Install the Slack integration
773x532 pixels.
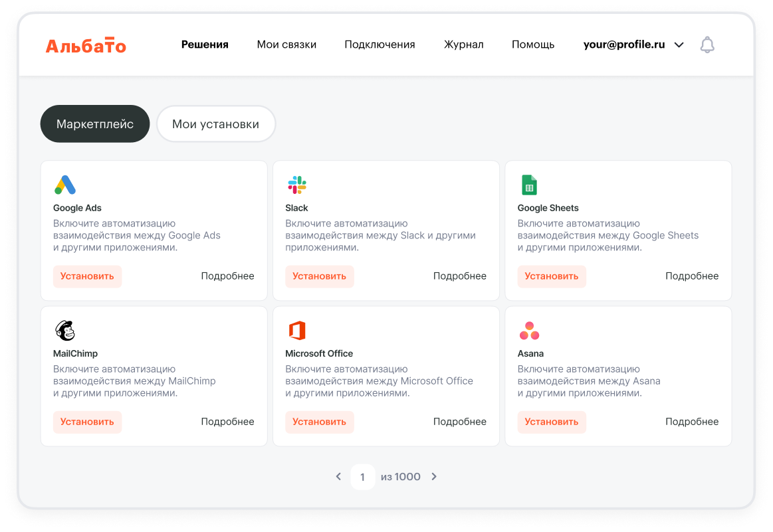(x=320, y=275)
